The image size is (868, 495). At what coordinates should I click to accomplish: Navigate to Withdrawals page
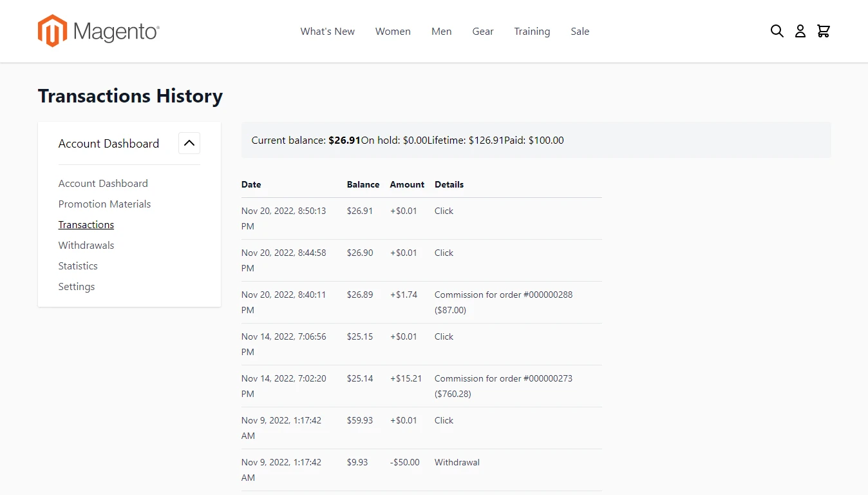[86, 246]
